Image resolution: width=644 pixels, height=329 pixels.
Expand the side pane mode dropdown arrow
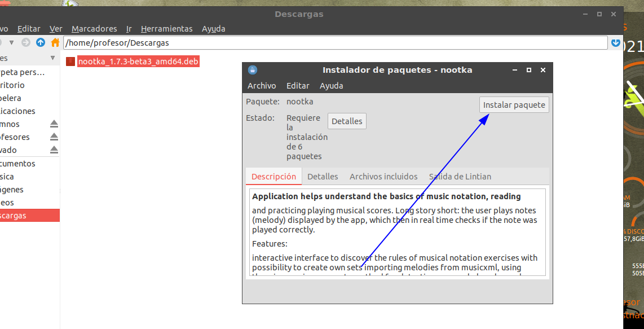(52, 58)
